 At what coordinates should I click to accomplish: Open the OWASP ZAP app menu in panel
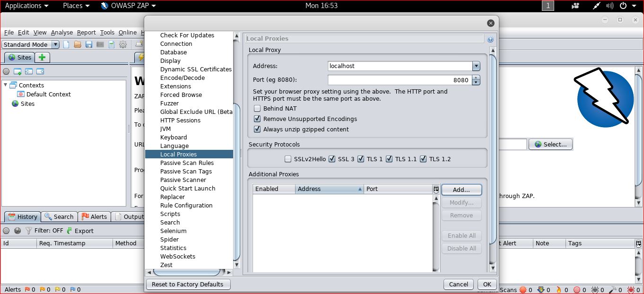(x=128, y=6)
